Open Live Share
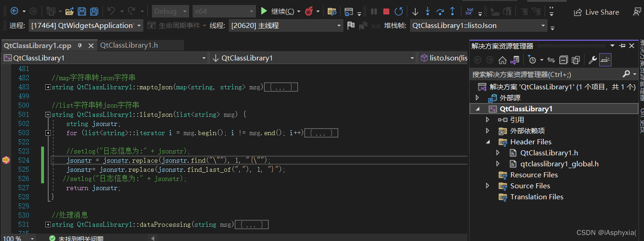Viewport: 644px width, 241px height. click(596, 12)
